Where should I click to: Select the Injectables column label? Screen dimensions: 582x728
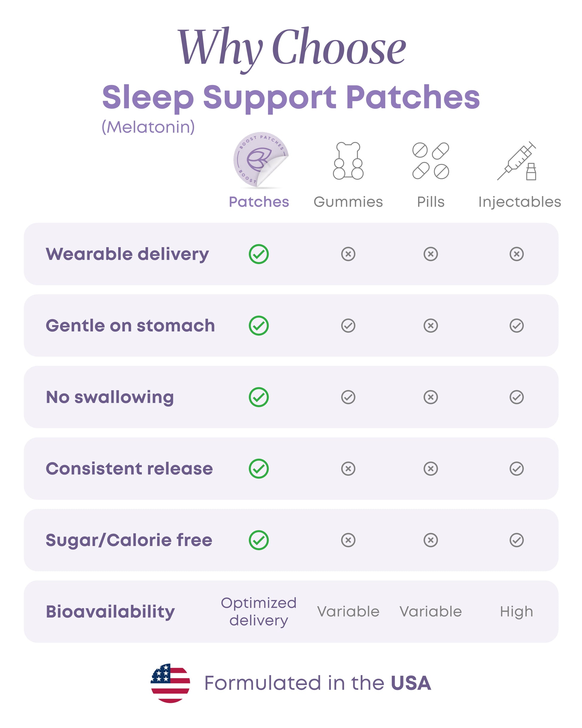tap(519, 202)
